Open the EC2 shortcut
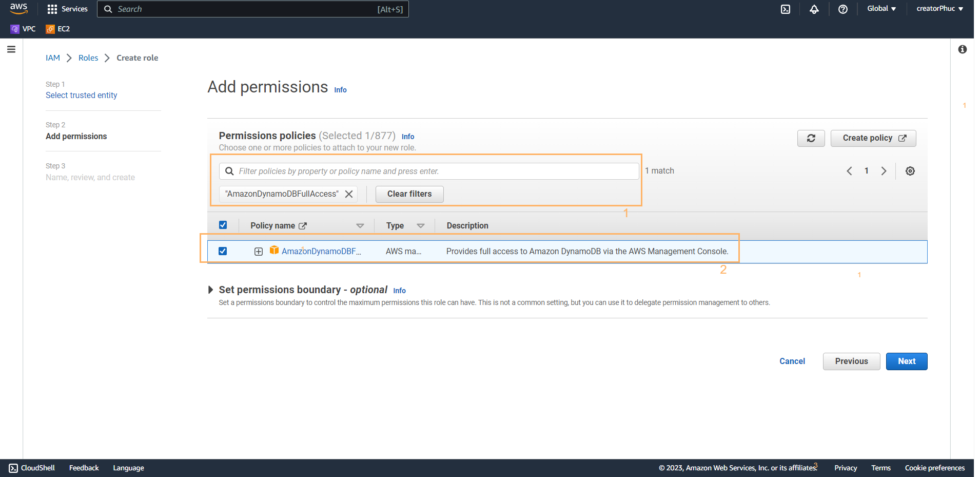 58,29
